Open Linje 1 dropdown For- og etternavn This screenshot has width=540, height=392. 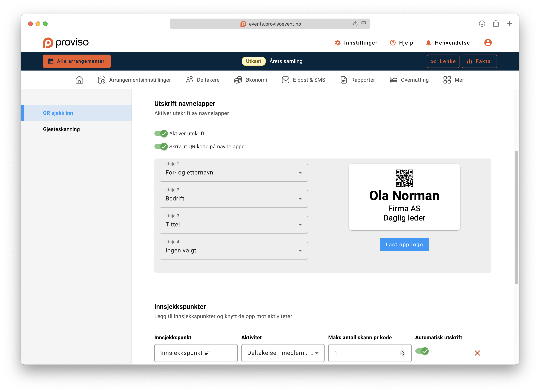coord(234,173)
